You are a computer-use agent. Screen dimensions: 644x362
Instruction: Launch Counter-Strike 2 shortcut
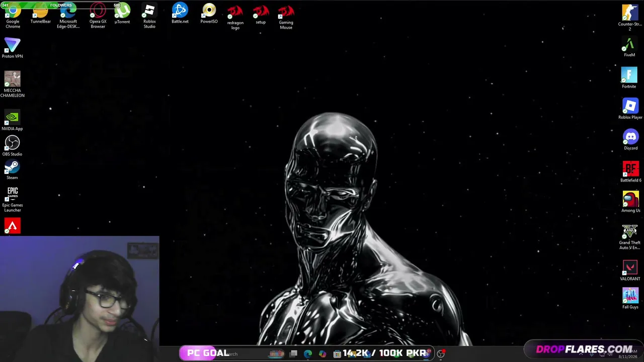point(630,18)
